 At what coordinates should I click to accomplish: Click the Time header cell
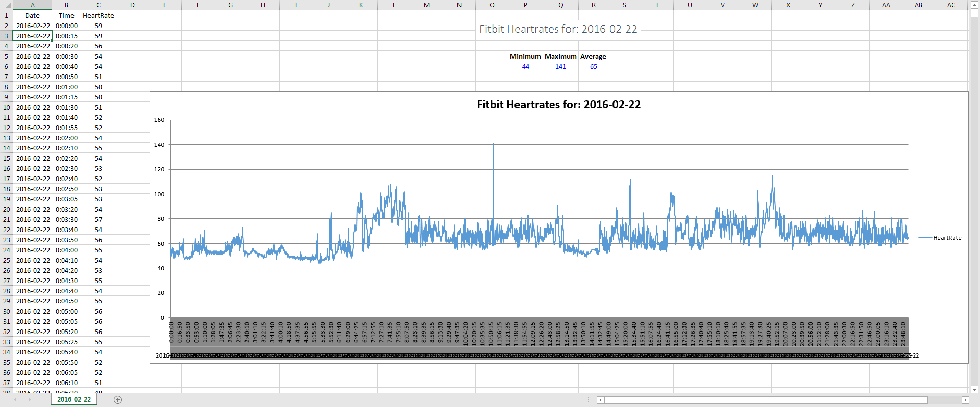[66, 15]
